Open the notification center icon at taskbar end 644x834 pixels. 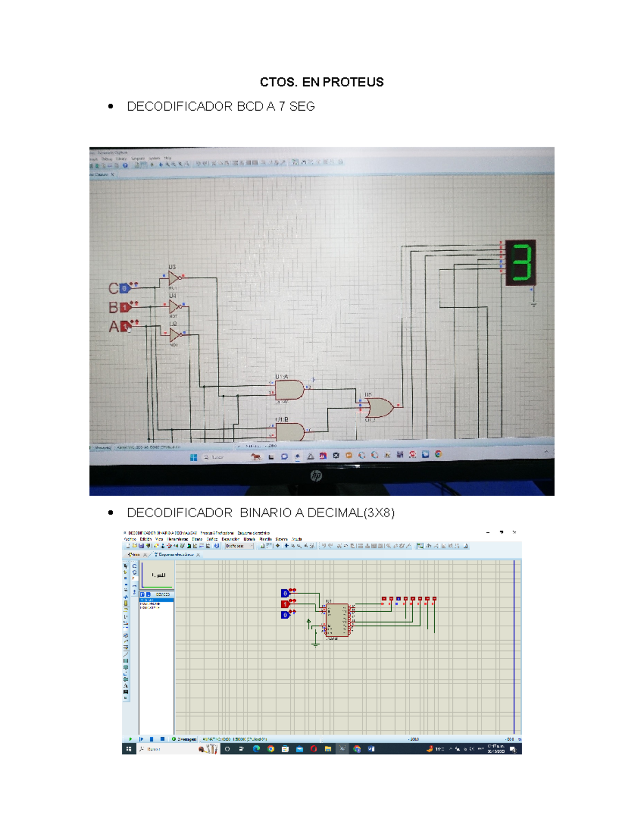pyautogui.click(x=513, y=750)
